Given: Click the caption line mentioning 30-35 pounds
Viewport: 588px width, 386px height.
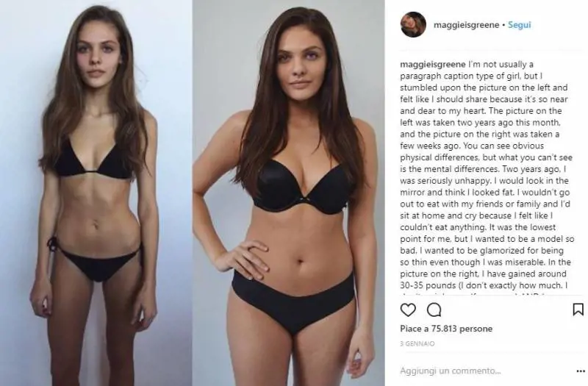Looking at the screenshot, I should click(x=484, y=285).
